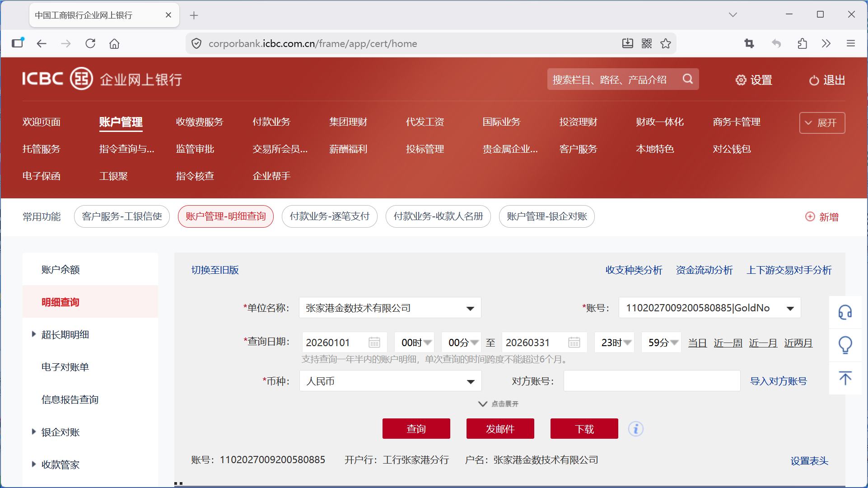Open the end date calendar picker icon

click(x=574, y=343)
